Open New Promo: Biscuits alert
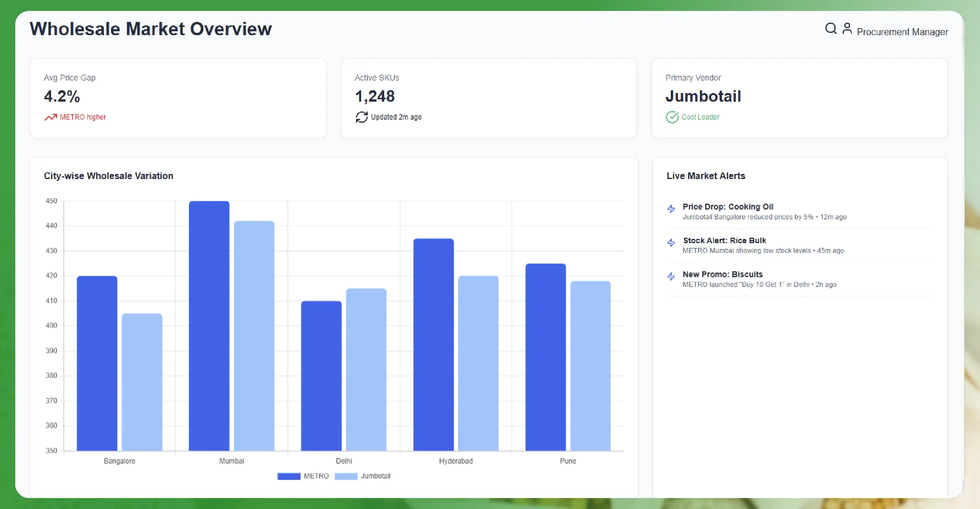The width and height of the screenshot is (980, 509). coord(723,274)
